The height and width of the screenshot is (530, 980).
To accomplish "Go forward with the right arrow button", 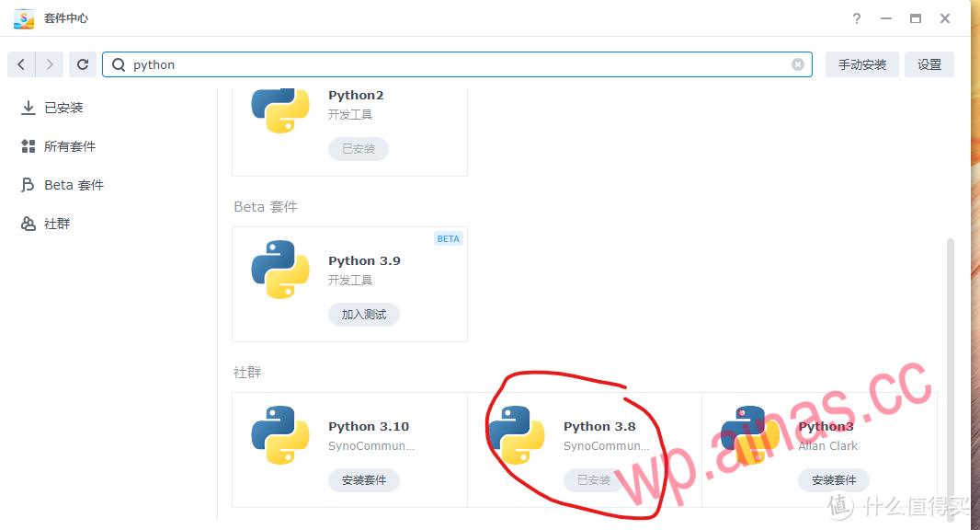I will (50, 64).
